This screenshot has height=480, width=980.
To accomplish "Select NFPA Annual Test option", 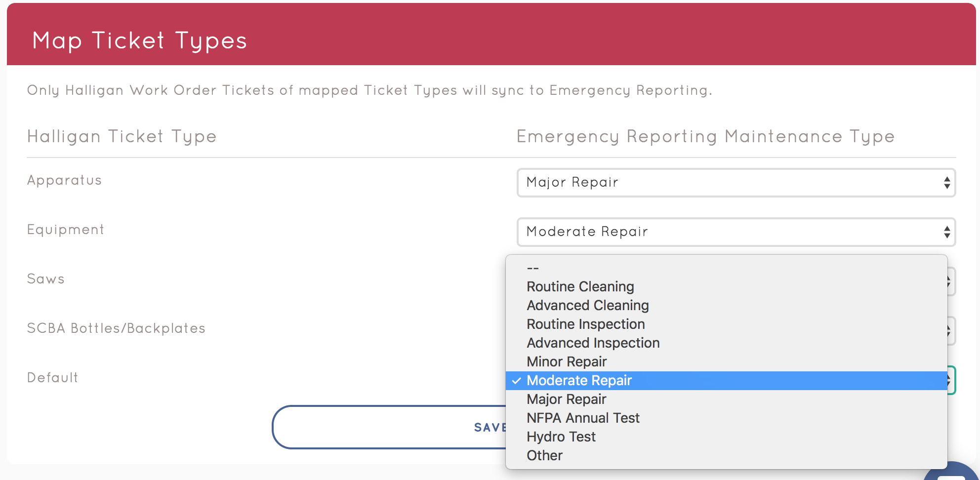I will [x=727, y=418].
